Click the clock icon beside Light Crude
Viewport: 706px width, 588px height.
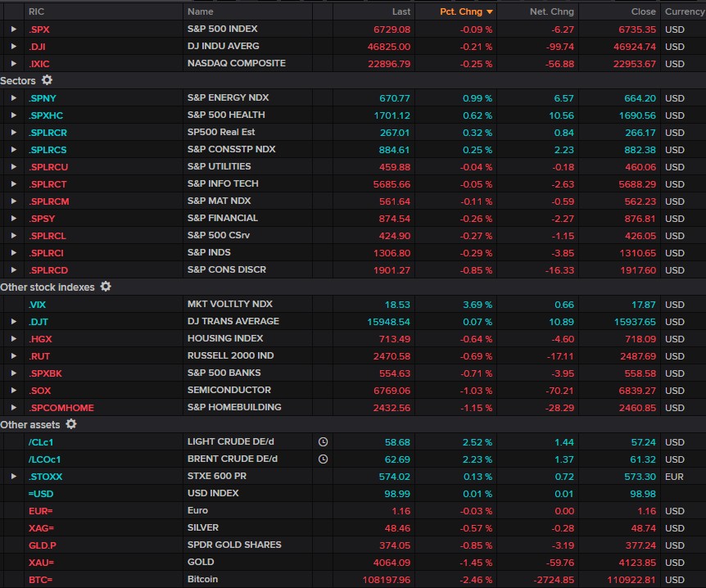coord(323,441)
